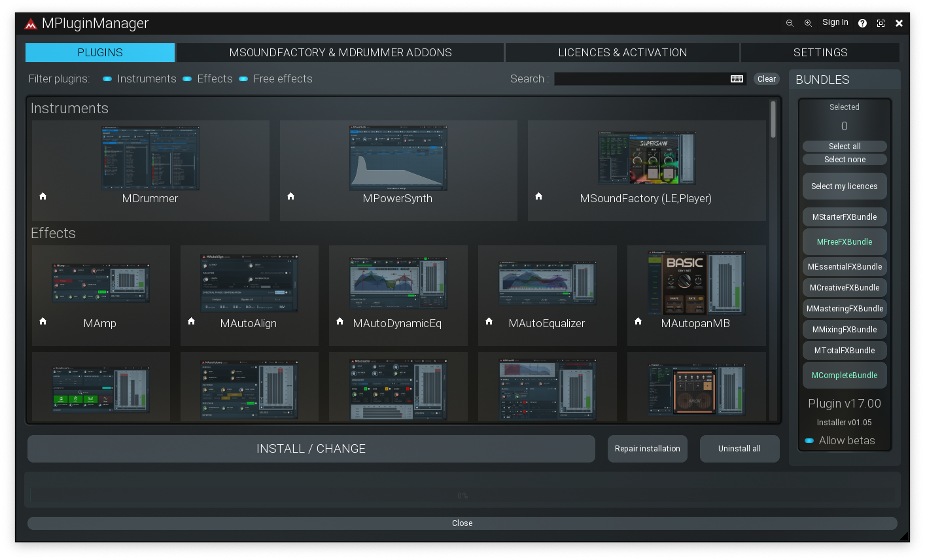Click the zoom in magnifier icon

808,23
